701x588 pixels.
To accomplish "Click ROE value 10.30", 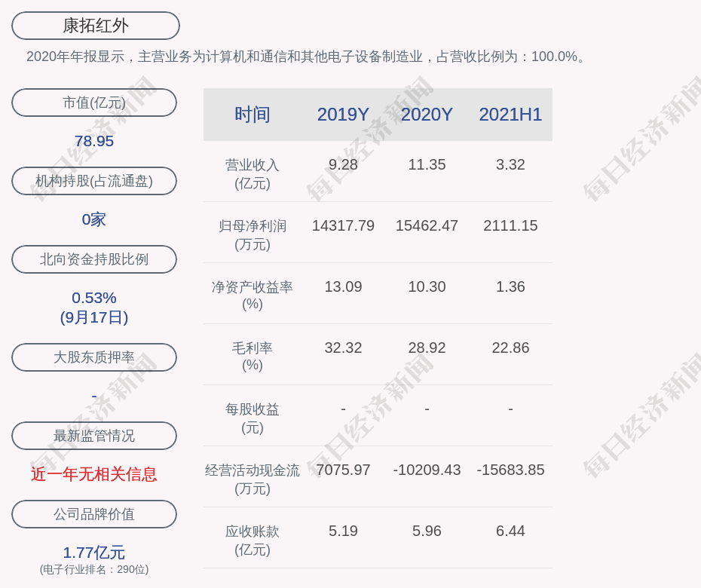I will (x=427, y=286).
